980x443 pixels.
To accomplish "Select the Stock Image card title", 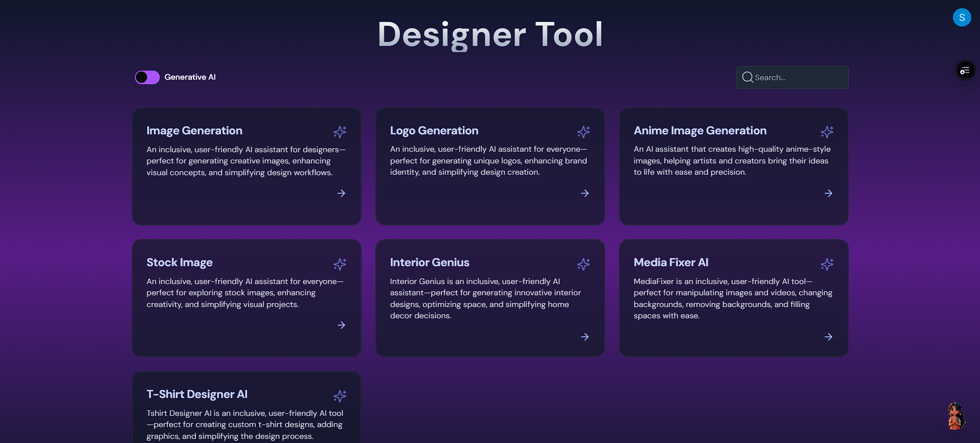I will [x=180, y=263].
